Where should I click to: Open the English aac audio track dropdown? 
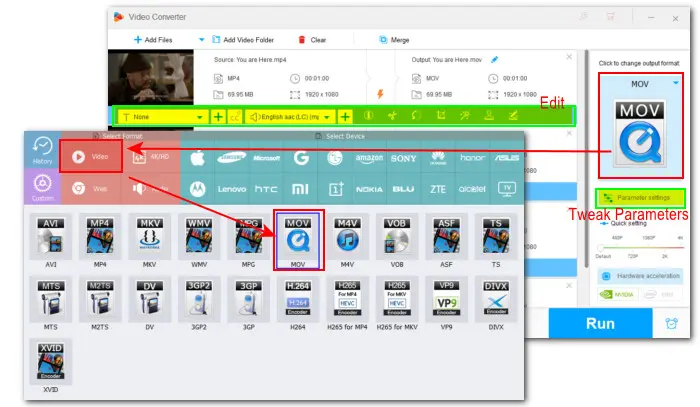290,117
